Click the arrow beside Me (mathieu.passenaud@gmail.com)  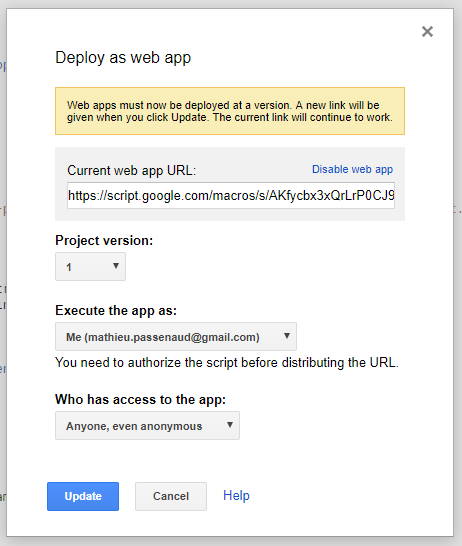(x=287, y=336)
